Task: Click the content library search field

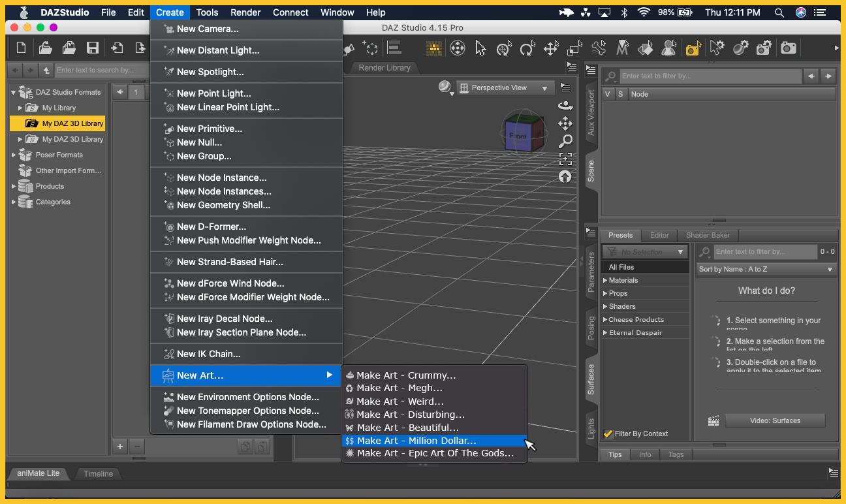Action: (102, 70)
